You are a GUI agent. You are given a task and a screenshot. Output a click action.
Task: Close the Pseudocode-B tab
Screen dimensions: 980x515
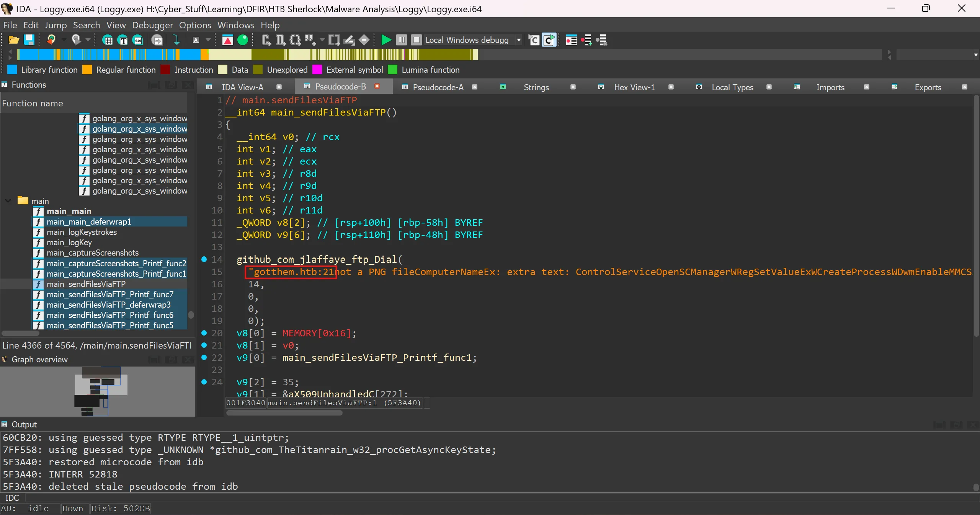click(377, 86)
